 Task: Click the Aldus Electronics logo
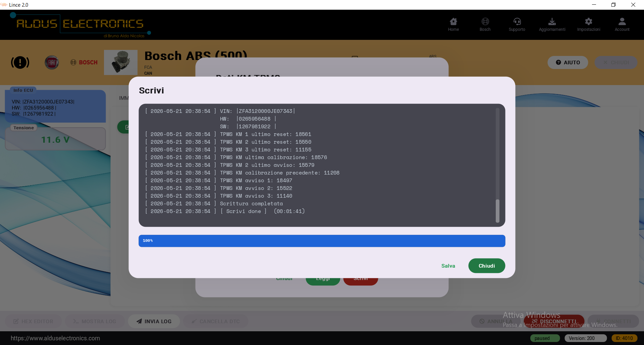pyautogui.click(x=80, y=25)
